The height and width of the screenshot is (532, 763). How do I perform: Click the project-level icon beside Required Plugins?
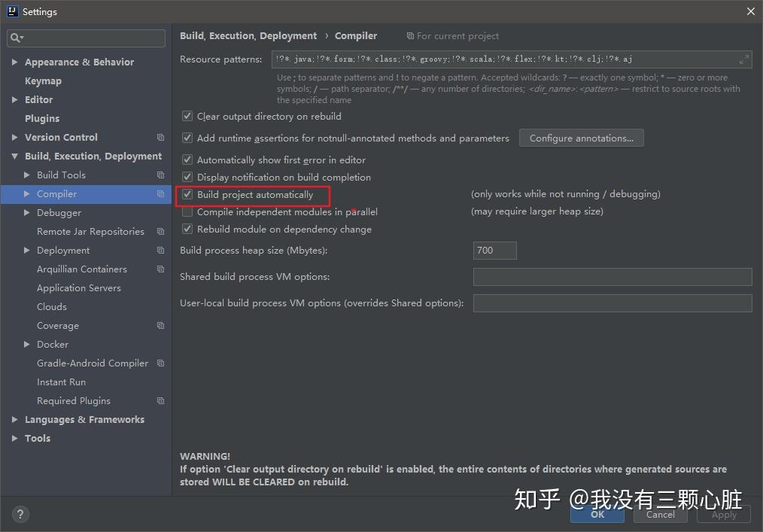[x=160, y=400]
